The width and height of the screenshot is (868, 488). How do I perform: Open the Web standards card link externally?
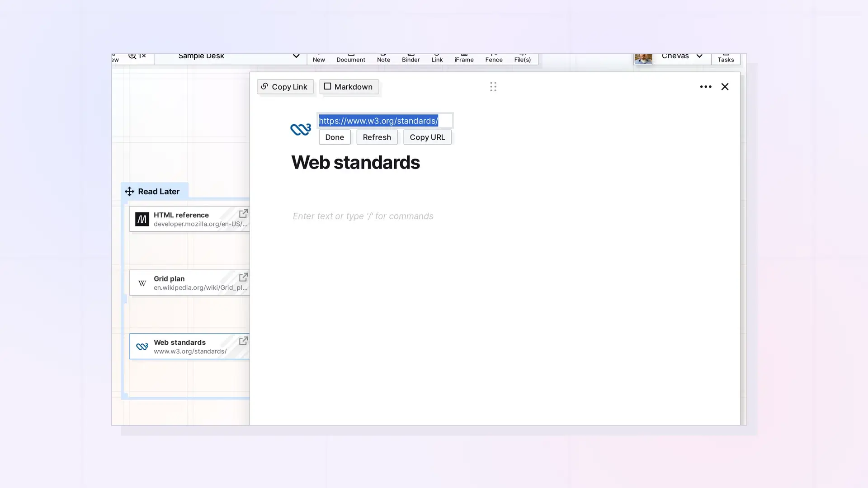(243, 341)
